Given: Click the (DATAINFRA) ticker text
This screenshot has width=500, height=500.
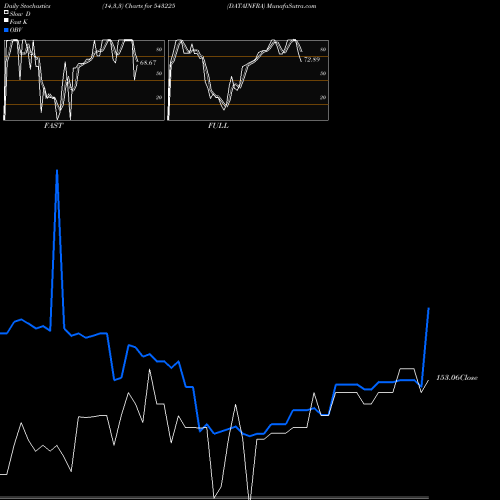Looking at the screenshot, I should pos(246,6).
